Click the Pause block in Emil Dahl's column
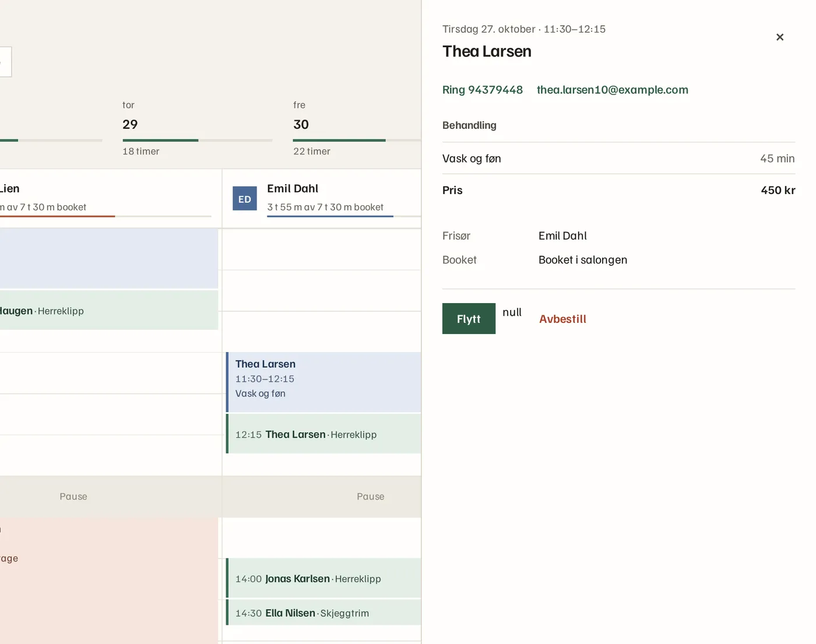The width and height of the screenshot is (816, 644). click(x=322, y=497)
